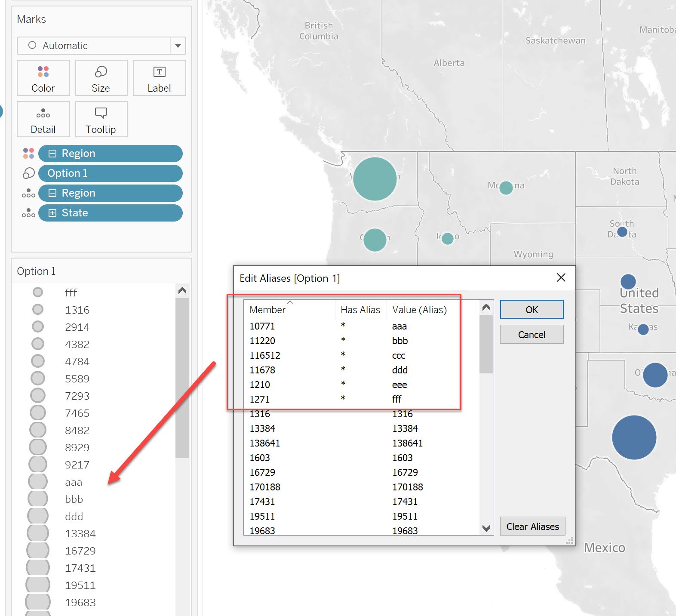Click the 9217 size legend circle
The height and width of the screenshot is (616, 676).
tap(38, 465)
